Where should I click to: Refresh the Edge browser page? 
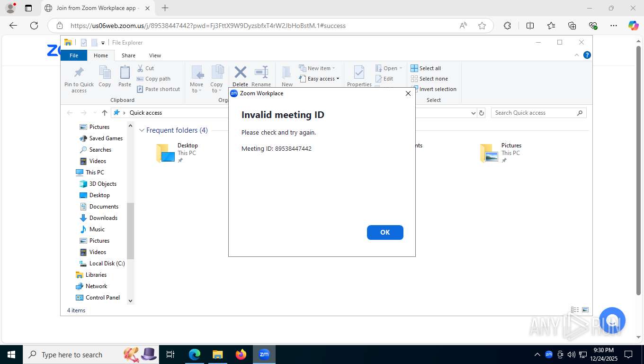tap(34, 26)
